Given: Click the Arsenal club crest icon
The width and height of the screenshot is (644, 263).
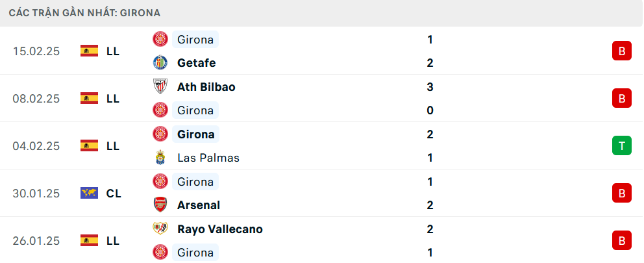Looking at the screenshot, I should click(160, 205).
